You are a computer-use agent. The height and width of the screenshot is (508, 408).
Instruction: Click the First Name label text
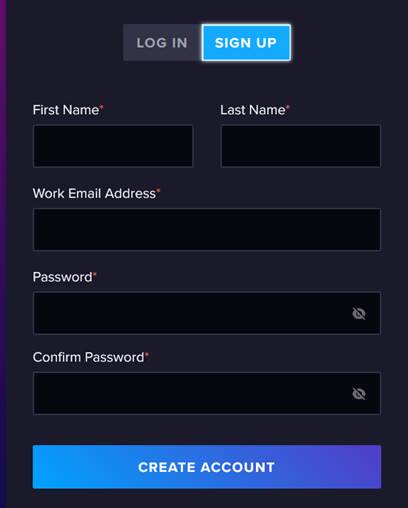(66, 110)
